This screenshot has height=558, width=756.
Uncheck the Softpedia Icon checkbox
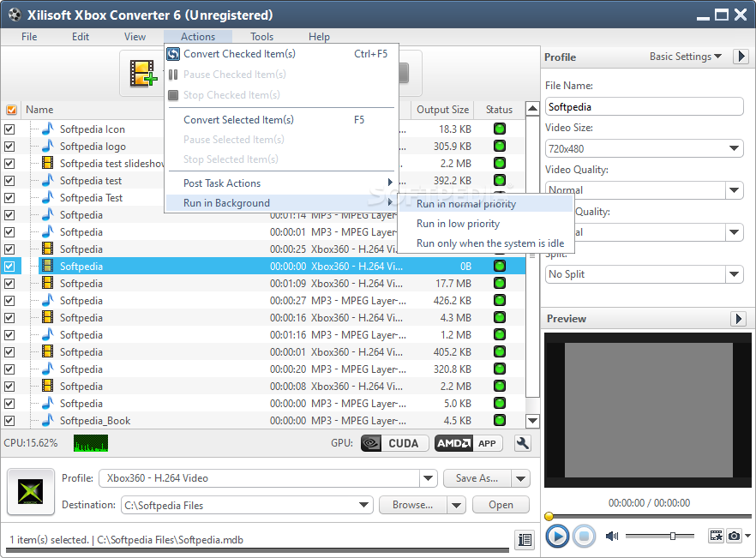coord(9,129)
